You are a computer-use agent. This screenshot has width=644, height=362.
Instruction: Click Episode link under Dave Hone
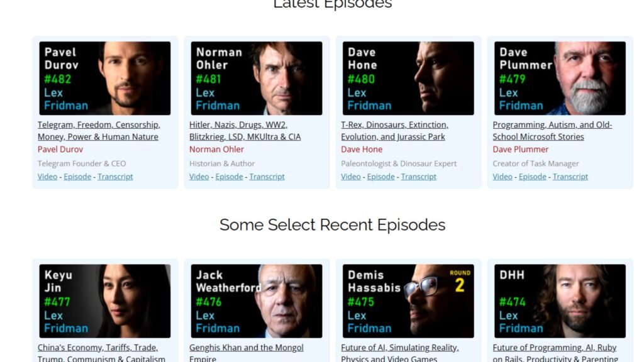pyautogui.click(x=380, y=177)
